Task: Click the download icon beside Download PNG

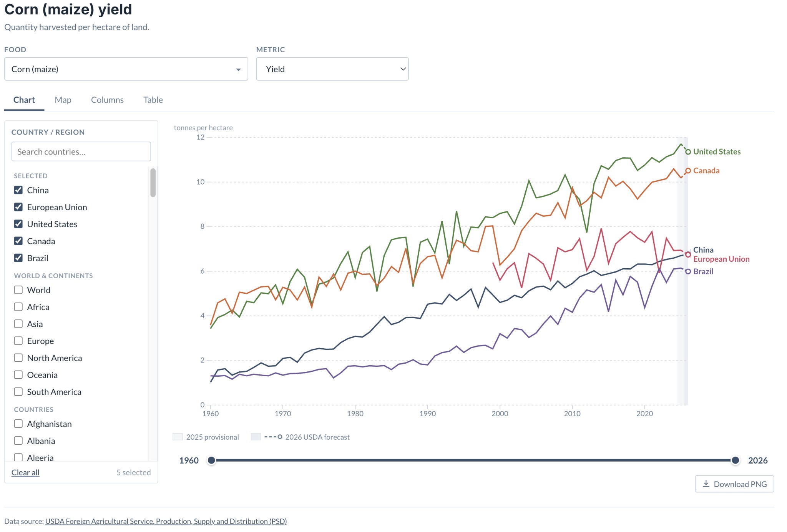Action: (x=706, y=484)
